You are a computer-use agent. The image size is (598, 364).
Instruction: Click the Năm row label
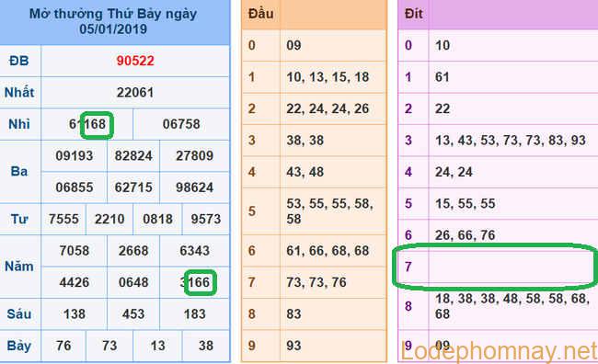[19, 266]
